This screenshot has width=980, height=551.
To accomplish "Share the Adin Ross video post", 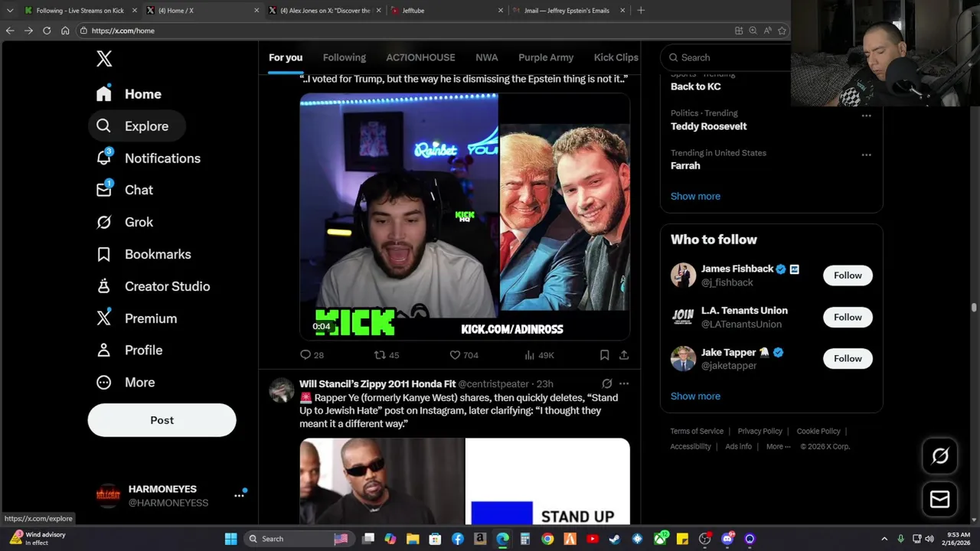I will tap(624, 355).
